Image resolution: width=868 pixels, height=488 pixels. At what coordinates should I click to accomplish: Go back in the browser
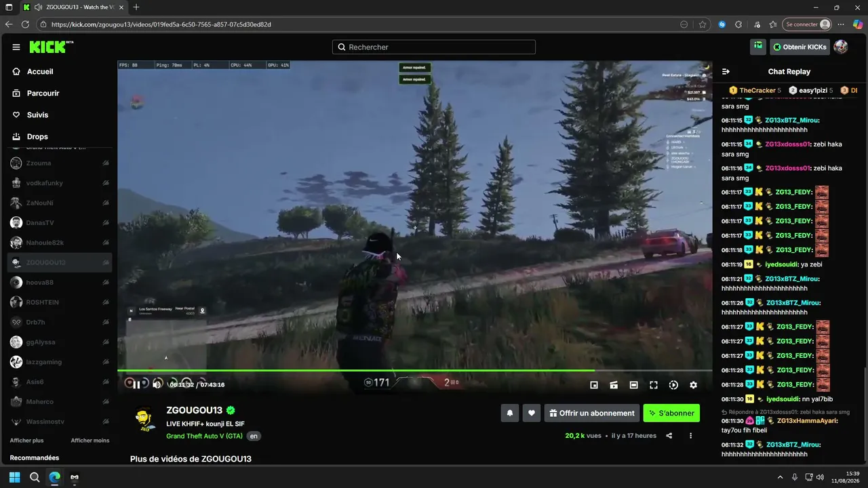[9, 24]
